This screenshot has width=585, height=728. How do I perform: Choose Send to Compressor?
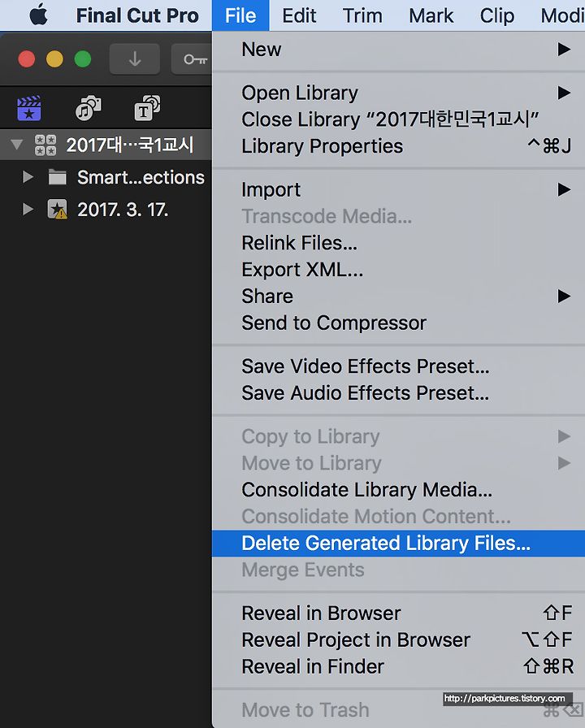pos(398,323)
